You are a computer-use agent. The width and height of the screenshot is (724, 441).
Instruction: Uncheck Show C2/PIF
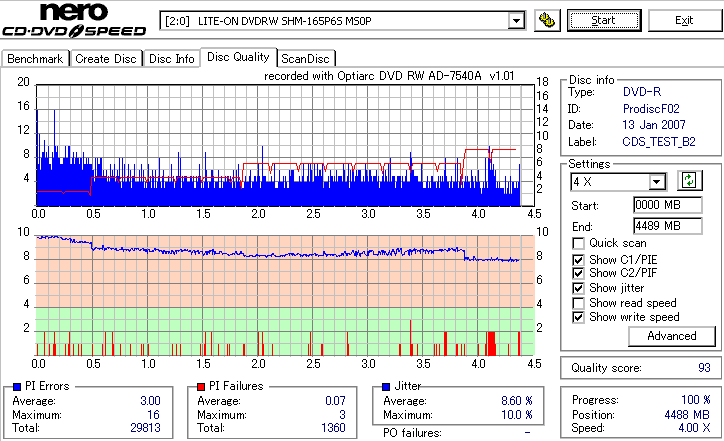pos(578,273)
